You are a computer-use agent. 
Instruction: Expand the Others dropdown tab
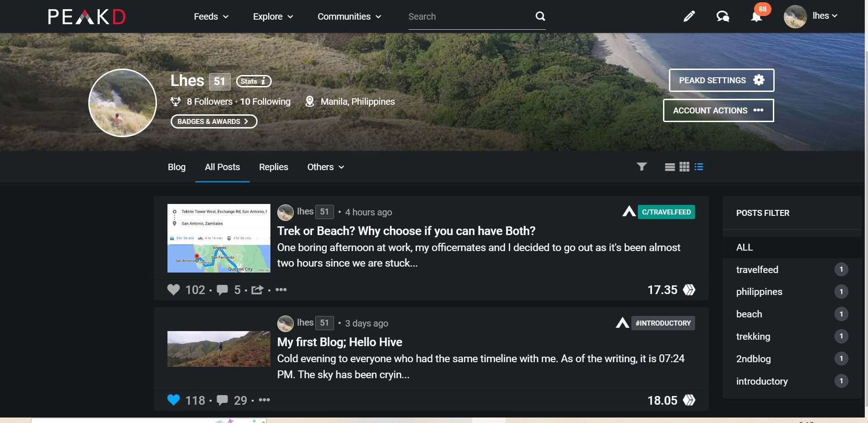[x=326, y=167]
